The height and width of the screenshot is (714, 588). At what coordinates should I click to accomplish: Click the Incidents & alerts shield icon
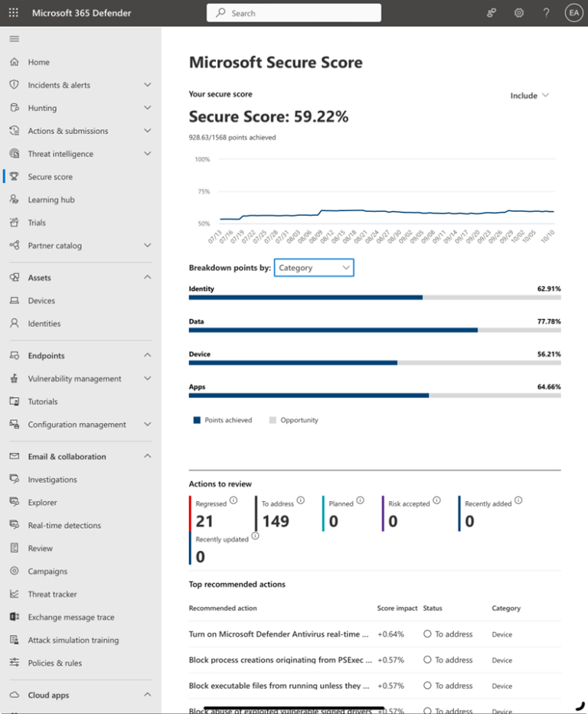[15, 84]
